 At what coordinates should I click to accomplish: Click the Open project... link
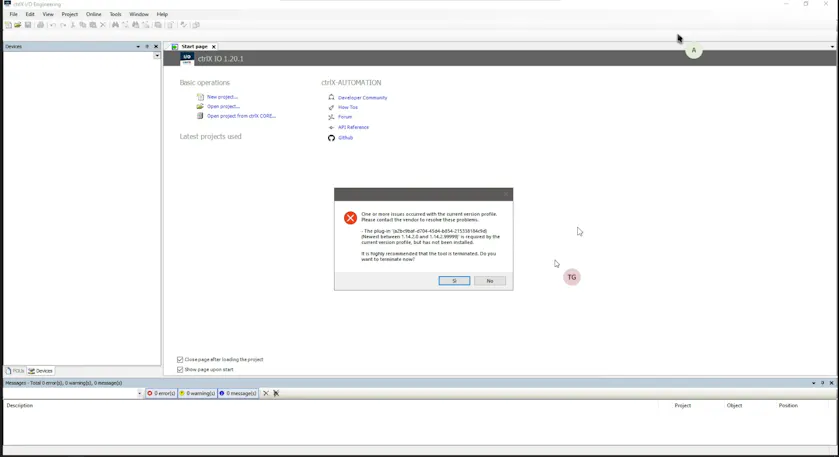(223, 106)
